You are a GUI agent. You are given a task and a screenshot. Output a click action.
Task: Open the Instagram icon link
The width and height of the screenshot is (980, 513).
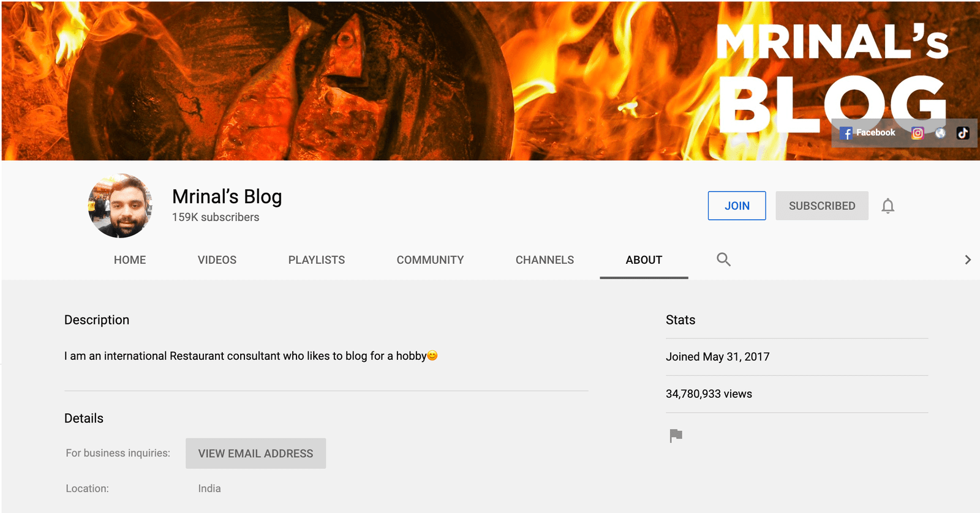point(917,133)
